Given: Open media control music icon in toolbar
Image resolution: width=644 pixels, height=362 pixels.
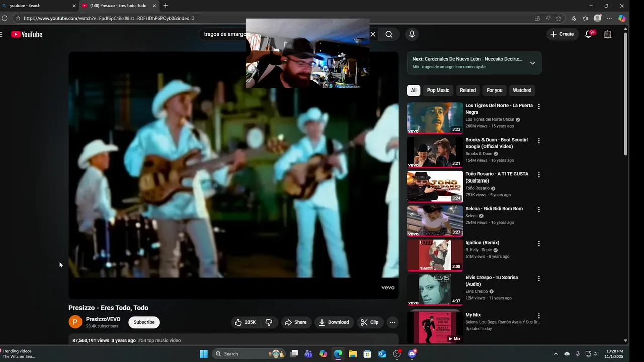Looking at the screenshot, I should tap(574, 18).
